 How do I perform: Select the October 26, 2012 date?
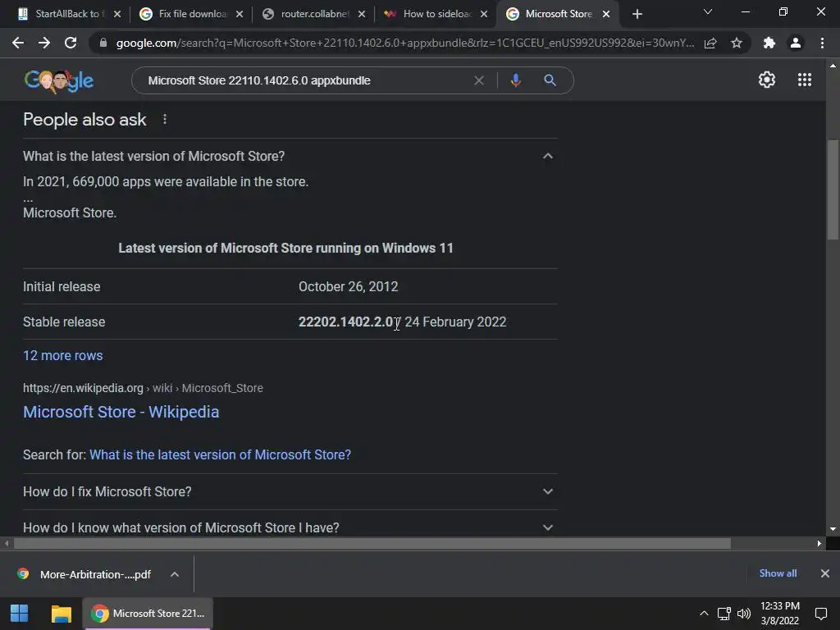pyautogui.click(x=348, y=286)
